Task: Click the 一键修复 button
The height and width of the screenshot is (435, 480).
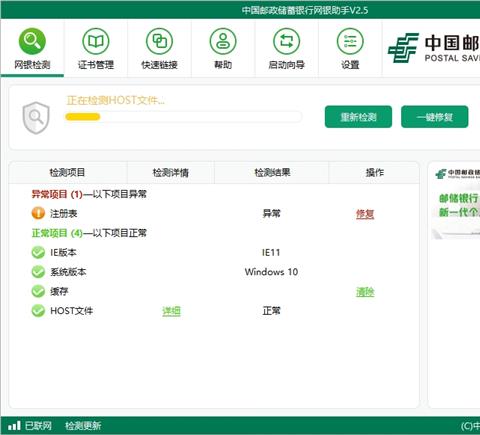Action: (x=435, y=117)
